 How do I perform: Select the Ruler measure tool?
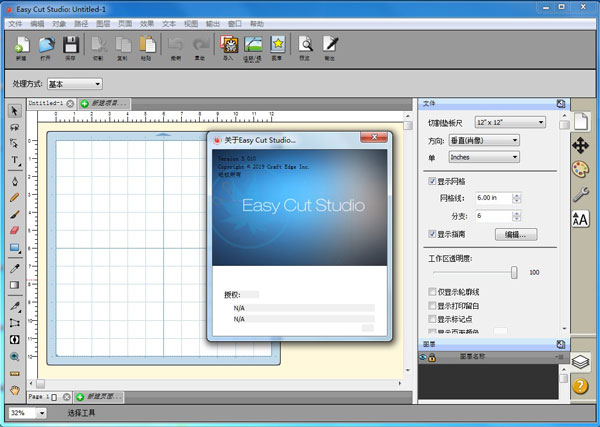pyautogui.click(x=15, y=374)
